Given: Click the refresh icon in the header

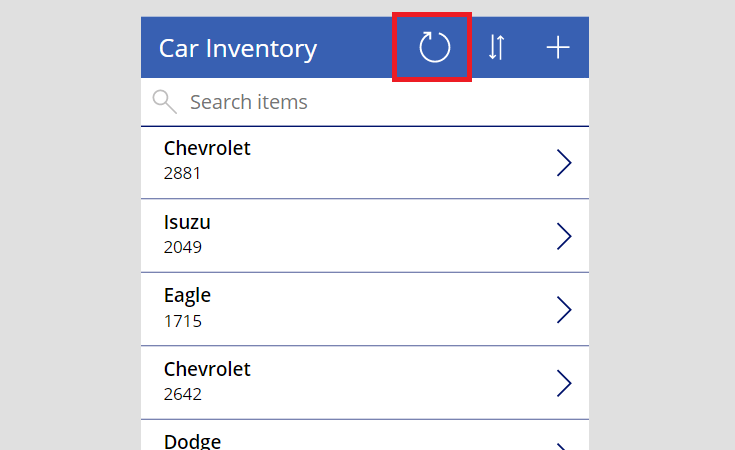Looking at the screenshot, I should (x=435, y=47).
